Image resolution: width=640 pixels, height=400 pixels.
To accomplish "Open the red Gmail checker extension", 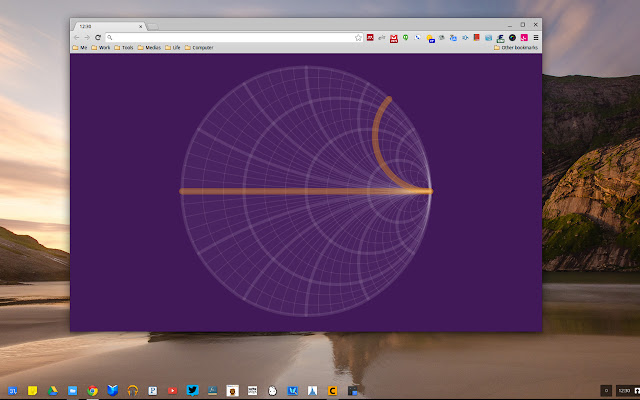I will click(x=394, y=38).
